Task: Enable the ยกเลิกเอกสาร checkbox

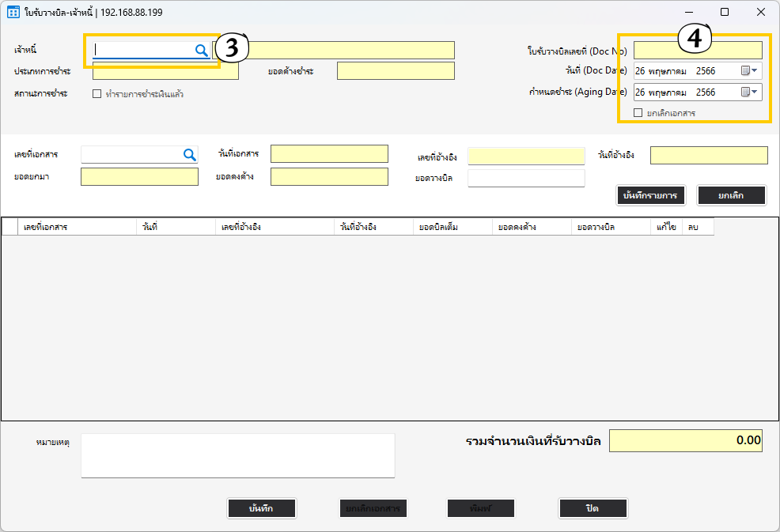Action: tap(638, 113)
